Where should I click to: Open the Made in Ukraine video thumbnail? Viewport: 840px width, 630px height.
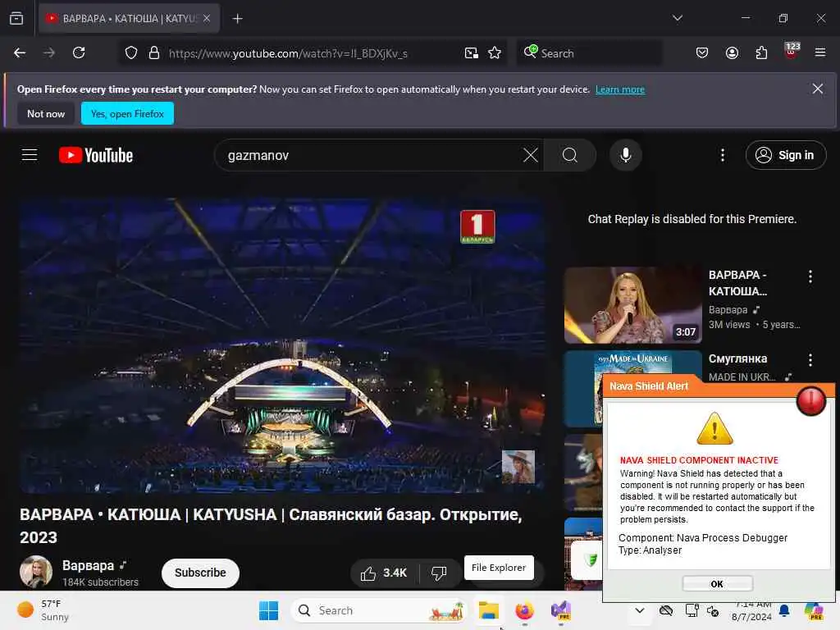[x=632, y=367]
